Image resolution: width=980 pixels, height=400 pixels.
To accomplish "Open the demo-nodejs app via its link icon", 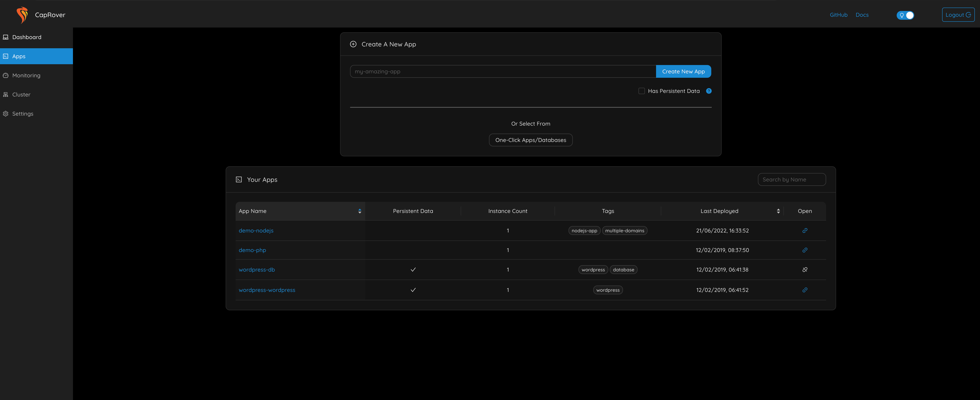I will [x=805, y=230].
